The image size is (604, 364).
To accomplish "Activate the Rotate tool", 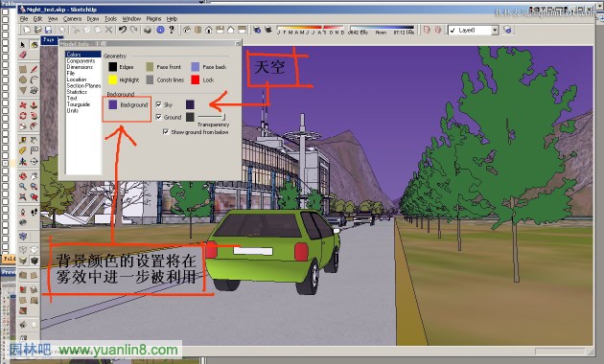I will click(x=23, y=116).
